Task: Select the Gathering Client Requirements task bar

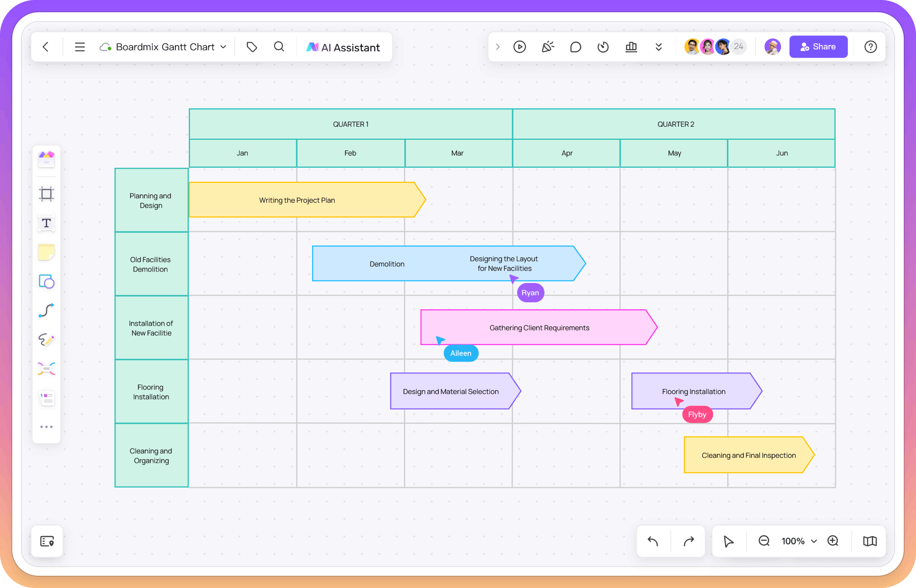Action: pos(539,328)
